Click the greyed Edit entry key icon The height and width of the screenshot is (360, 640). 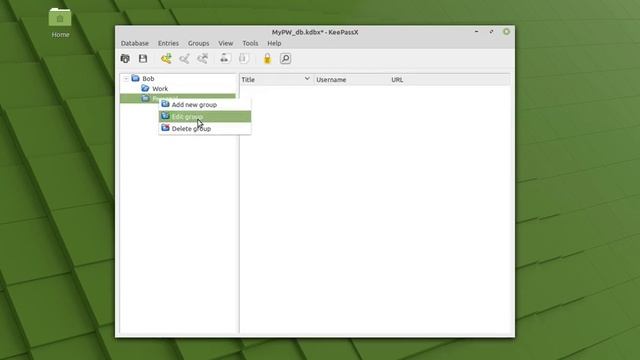(184, 58)
